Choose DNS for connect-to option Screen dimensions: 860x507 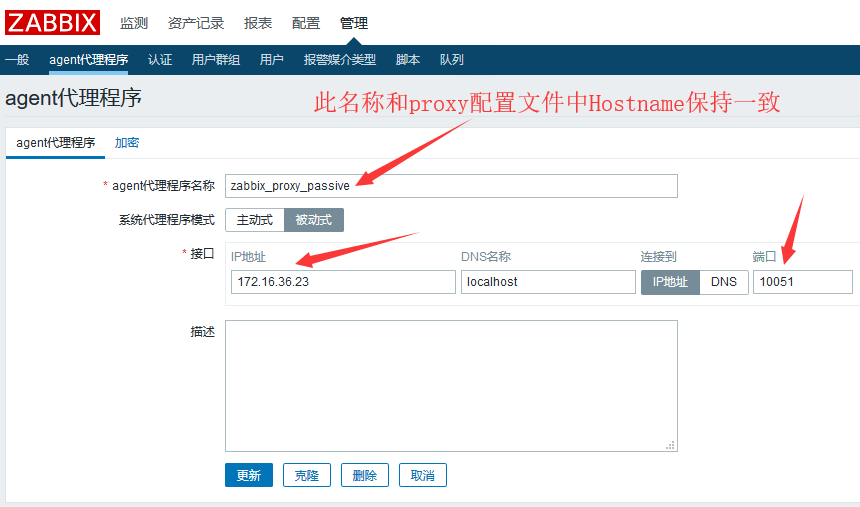click(724, 282)
